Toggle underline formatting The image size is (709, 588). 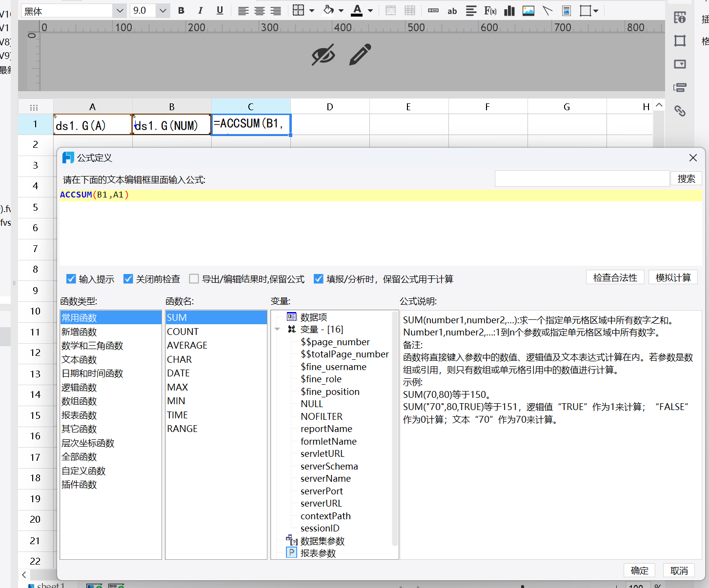click(220, 11)
